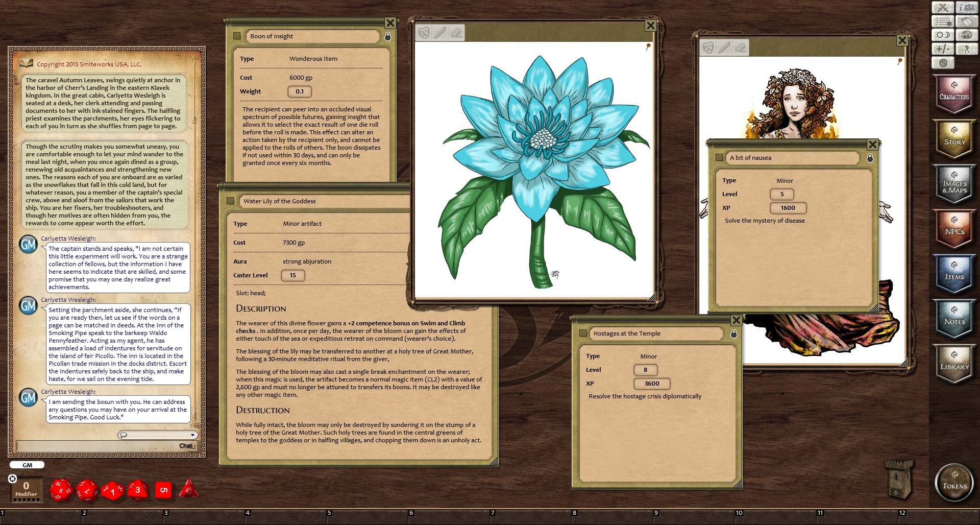Screen dimensions: 980x525
Task: Select the eraser tool on the flower image window
Action: (456, 34)
